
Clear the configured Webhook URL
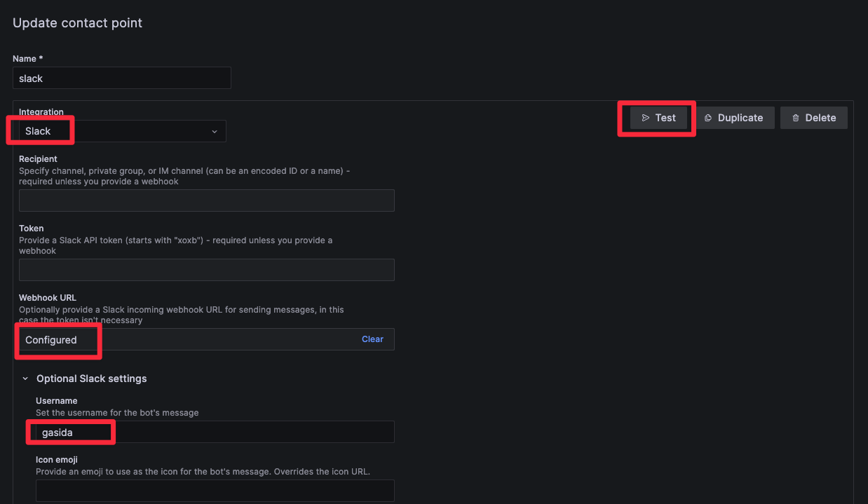point(372,339)
